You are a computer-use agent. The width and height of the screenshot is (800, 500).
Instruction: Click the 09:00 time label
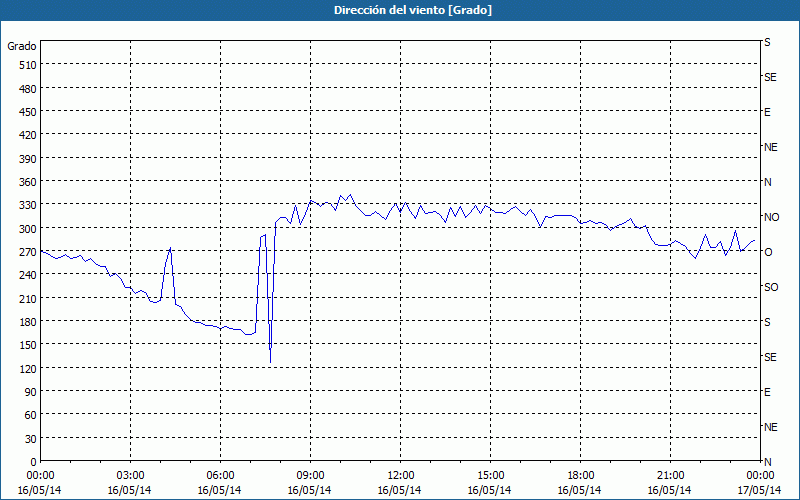tap(310, 476)
